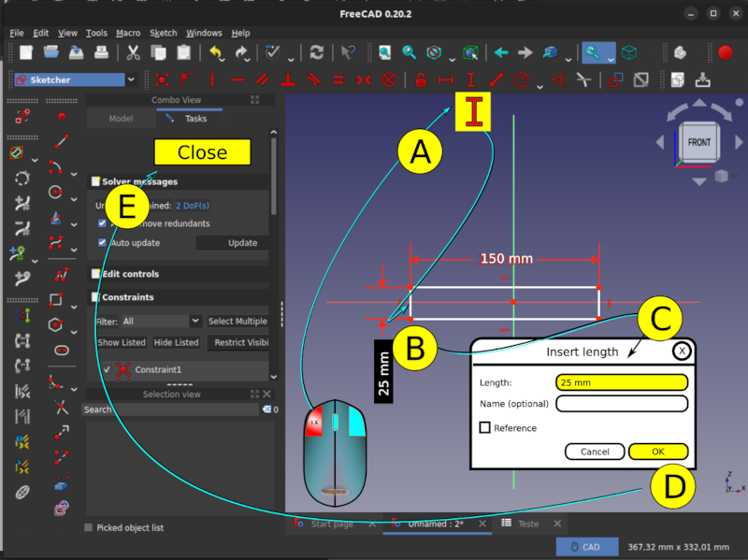The height and width of the screenshot is (560, 748).
Task: Click the Tasks panel vertical scrollbar
Action: point(274,177)
